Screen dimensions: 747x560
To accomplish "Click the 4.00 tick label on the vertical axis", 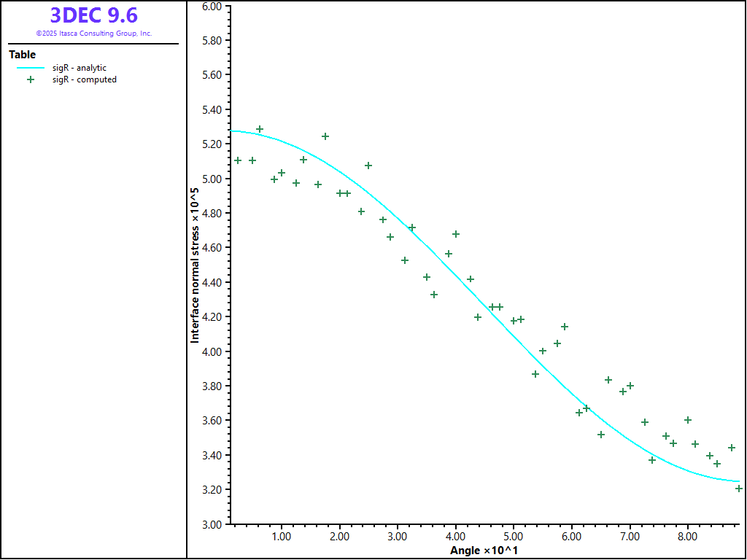I will click(212, 351).
